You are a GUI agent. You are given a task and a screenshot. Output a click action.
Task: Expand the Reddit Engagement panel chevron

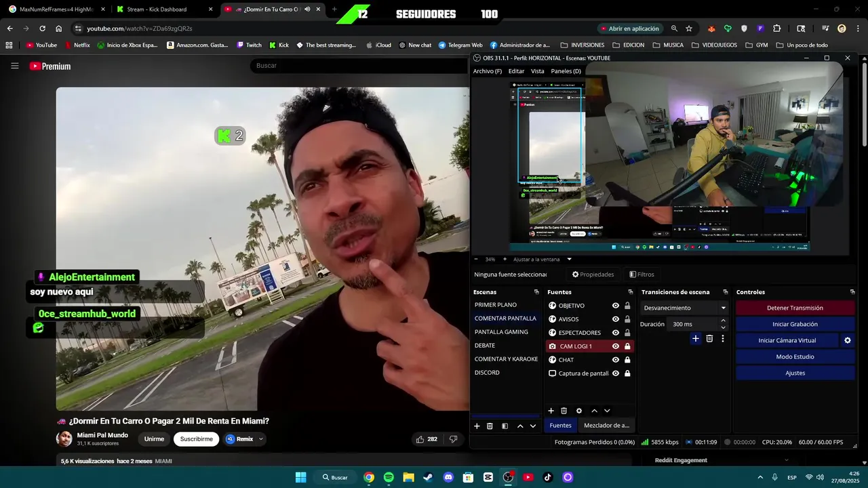point(787,460)
